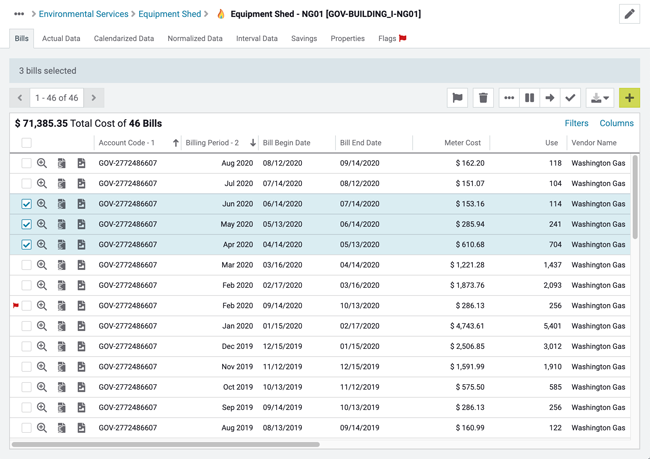
Task: Uncheck the Jun 2020 bill checkbox
Action: (x=27, y=204)
